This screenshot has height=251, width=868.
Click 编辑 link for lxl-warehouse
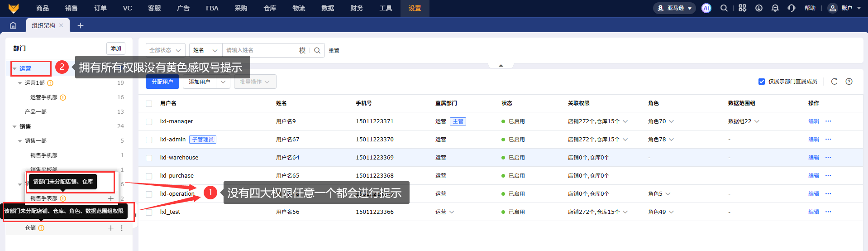click(x=813, y=157)
